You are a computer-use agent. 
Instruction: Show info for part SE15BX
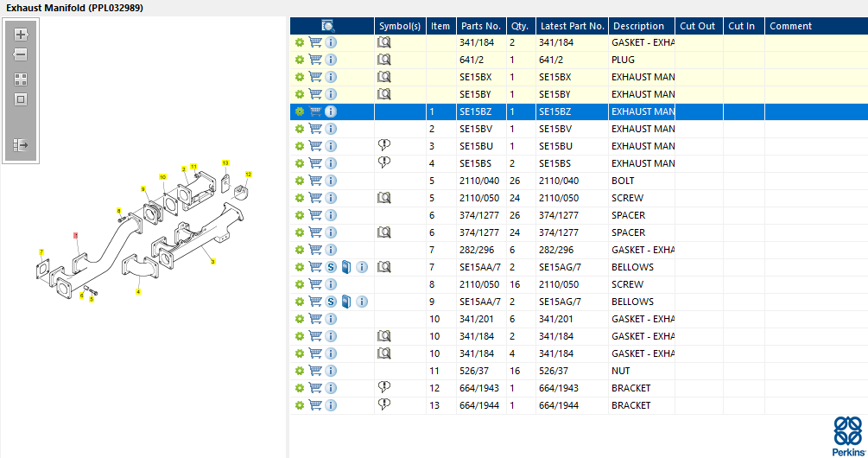[x=331, y=77]
